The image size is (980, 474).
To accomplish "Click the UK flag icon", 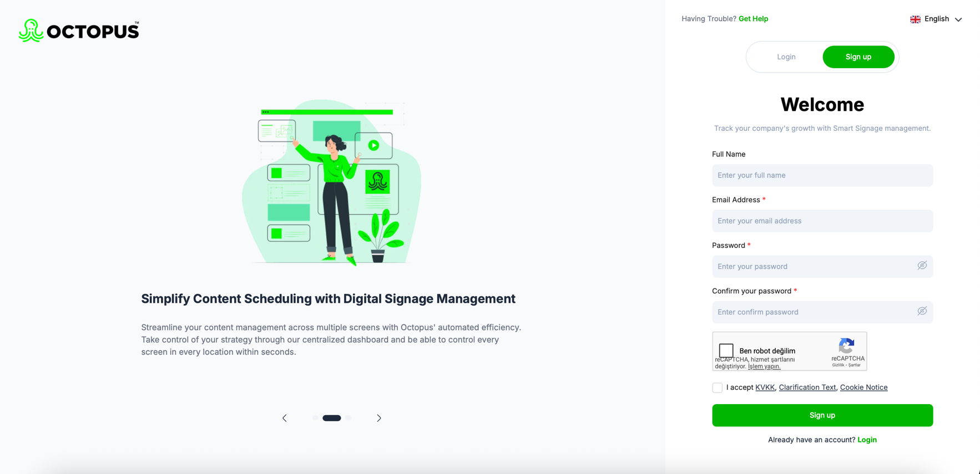I will point(915,19).
